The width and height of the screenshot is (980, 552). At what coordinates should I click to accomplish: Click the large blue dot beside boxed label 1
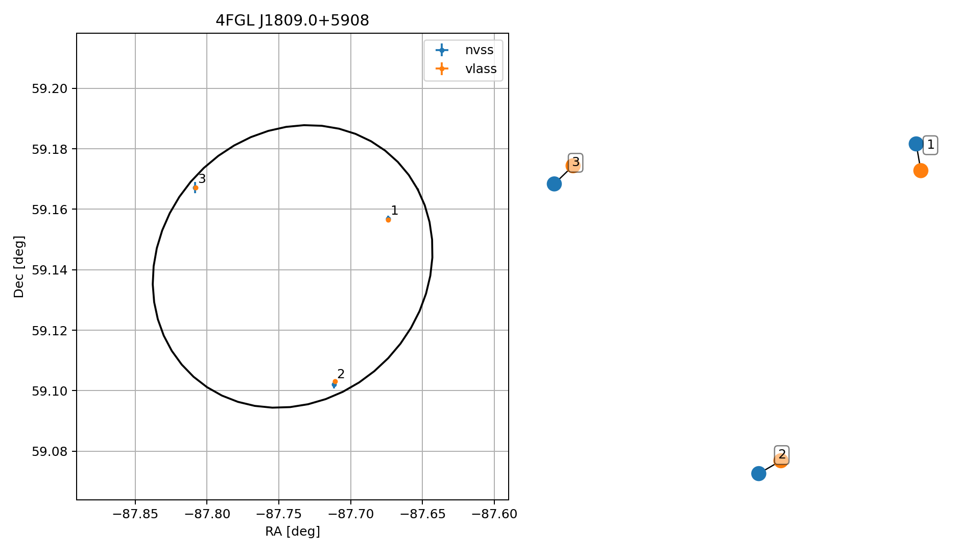(916, 144)
